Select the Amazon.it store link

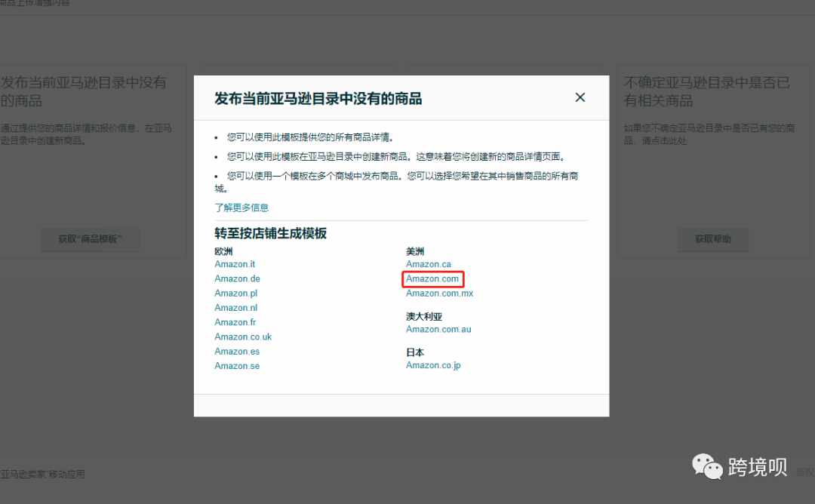click(x=235, y=264)
